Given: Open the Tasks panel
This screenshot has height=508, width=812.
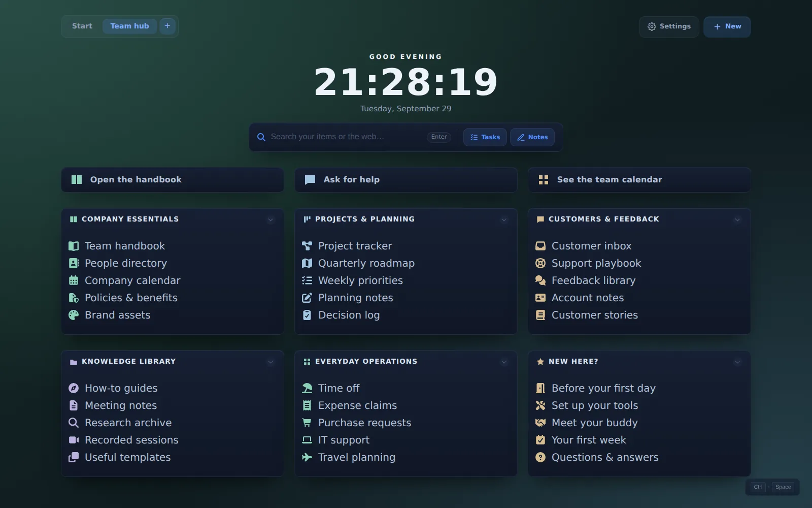Looking at the screenshot, I should tap(485, 137).
